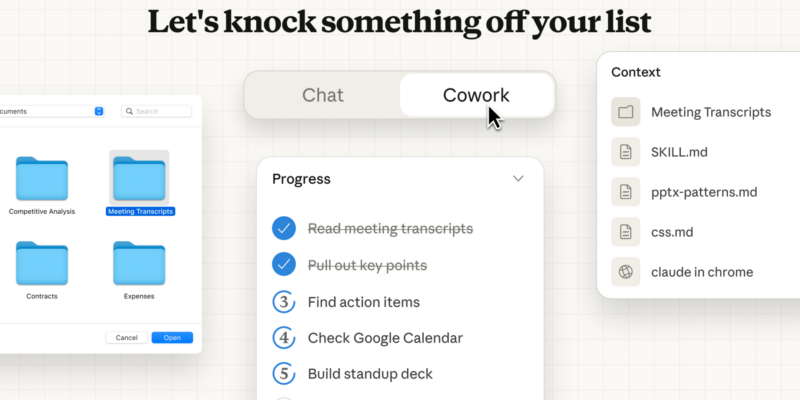Click the blue Open button
Viewport: 800px width, 400px height.
[172, 337]
